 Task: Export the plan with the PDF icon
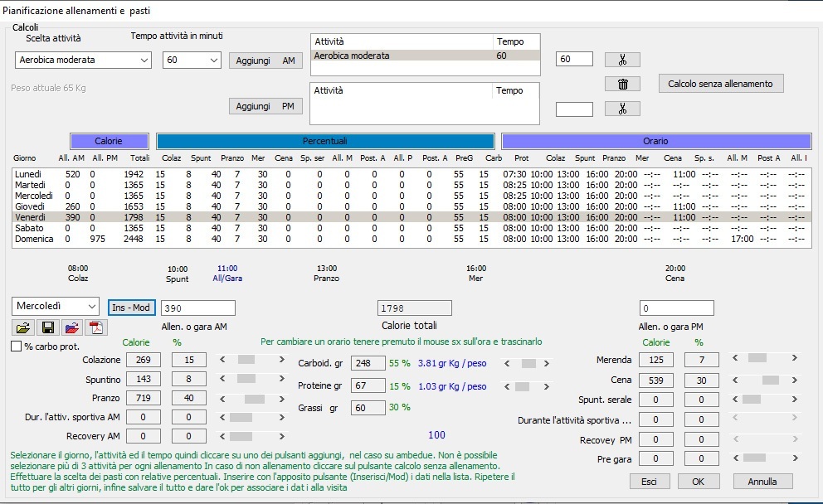point(96,327)
